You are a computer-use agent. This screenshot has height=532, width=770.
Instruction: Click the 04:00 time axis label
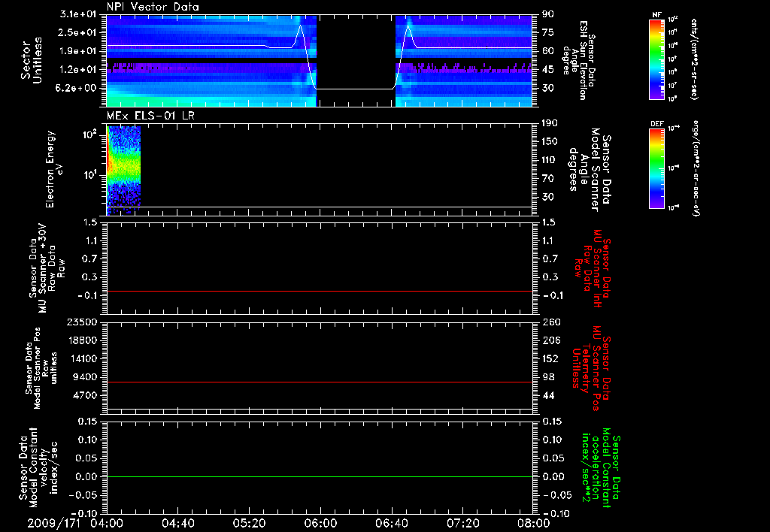(107, 523)
